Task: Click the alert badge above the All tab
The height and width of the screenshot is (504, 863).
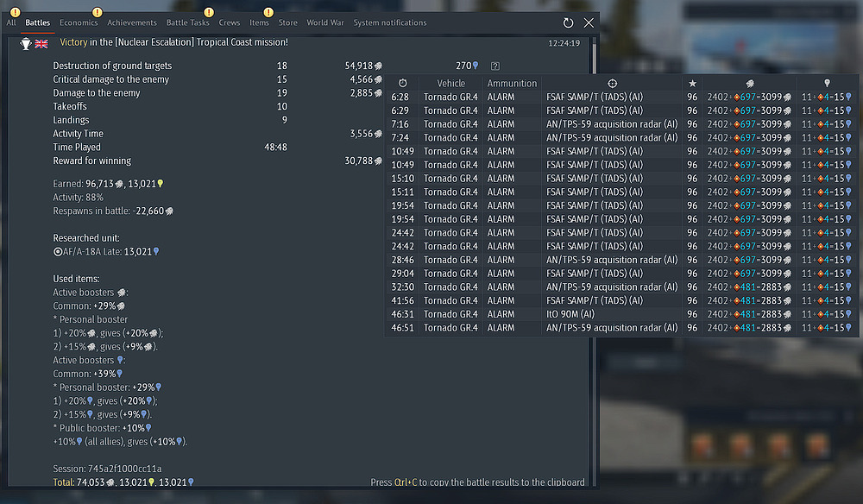Action: coord(15,11)
